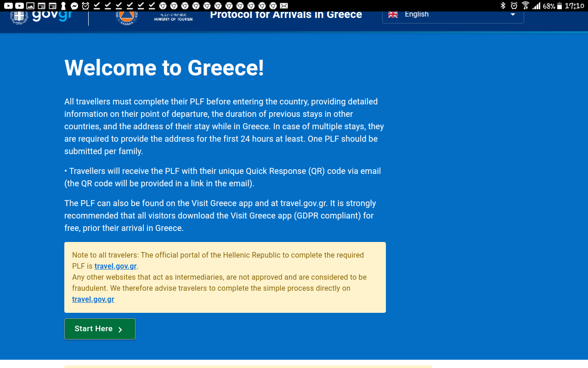The image size is (588, 368).
Task: Open the mail envelope notification icon
Action: point(284,6)
